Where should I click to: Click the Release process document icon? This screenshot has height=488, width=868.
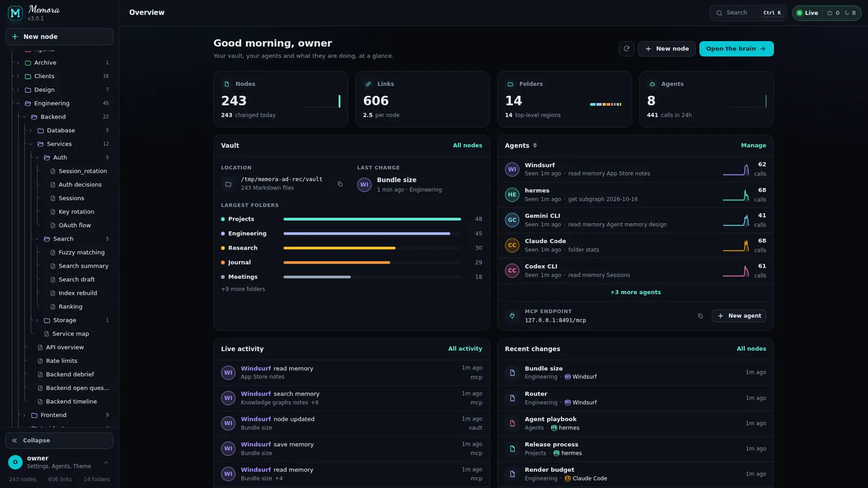[x=512, y=449]
